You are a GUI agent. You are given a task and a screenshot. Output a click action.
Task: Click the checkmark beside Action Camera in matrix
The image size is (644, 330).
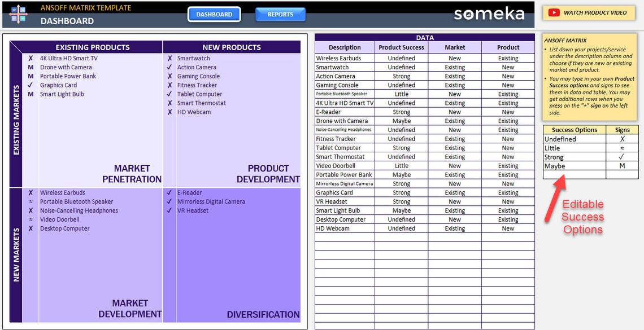coord(169,67)
